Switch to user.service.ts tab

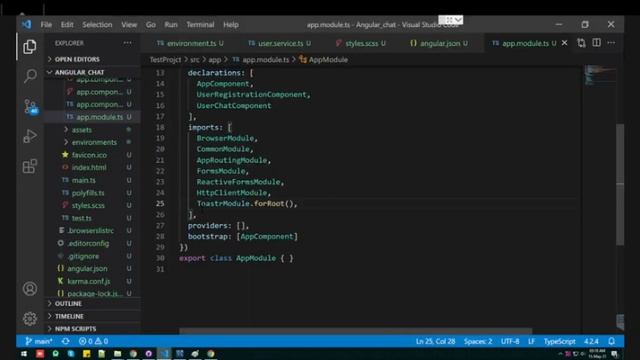[280, 43]
